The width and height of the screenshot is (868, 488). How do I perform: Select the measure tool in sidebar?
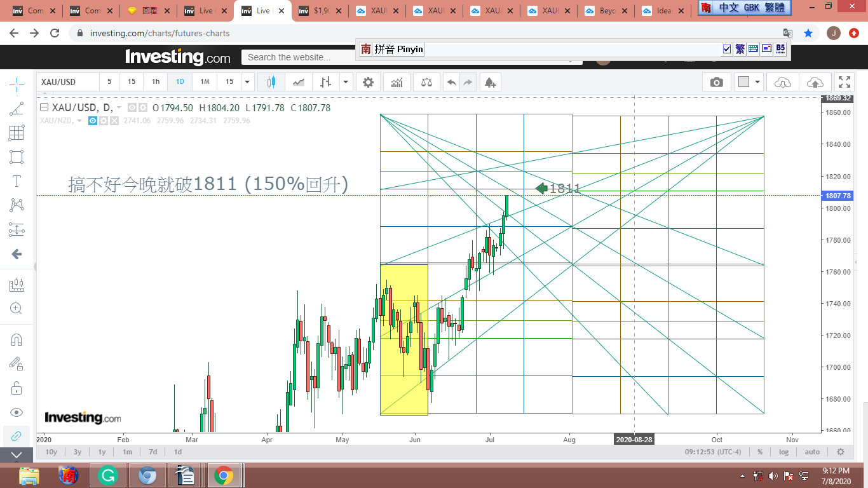17,285
